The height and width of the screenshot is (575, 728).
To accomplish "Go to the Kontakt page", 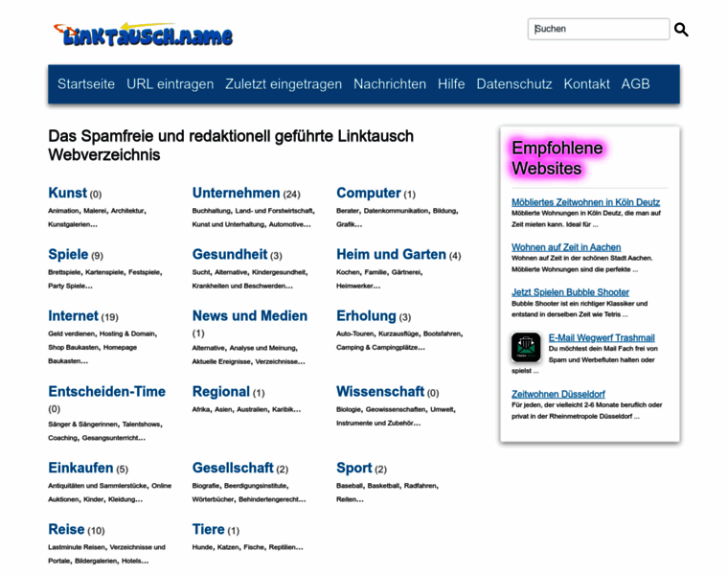I will 586,84.
